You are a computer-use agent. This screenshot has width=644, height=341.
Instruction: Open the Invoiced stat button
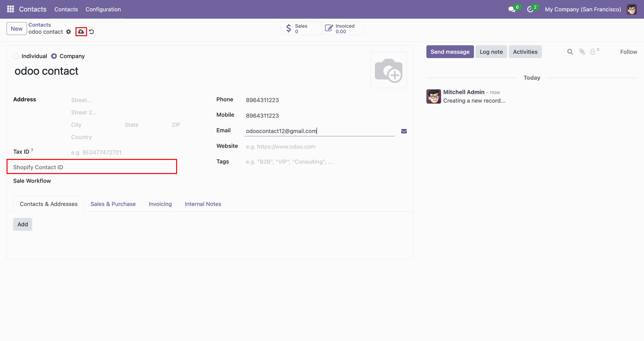(x=343, y=29)
